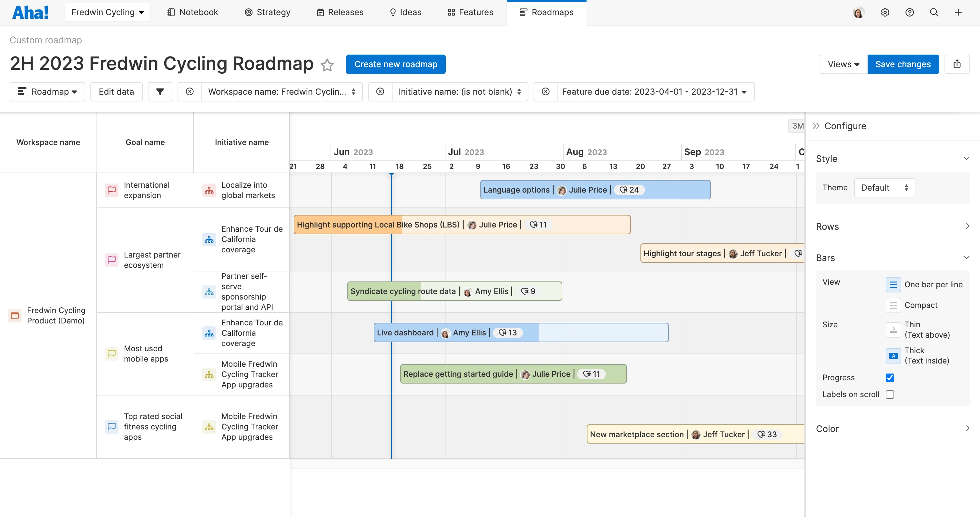980x517 pixels.
Task: Open the Strategy tab
Action: 268,12
